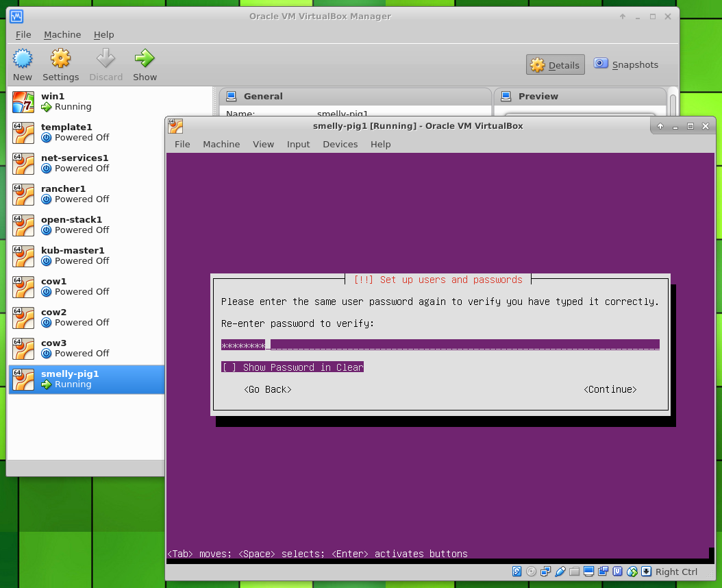The image size is (722, 588).
Task: Switch to Details view in Manager
Action: click(x=556, y=65)
